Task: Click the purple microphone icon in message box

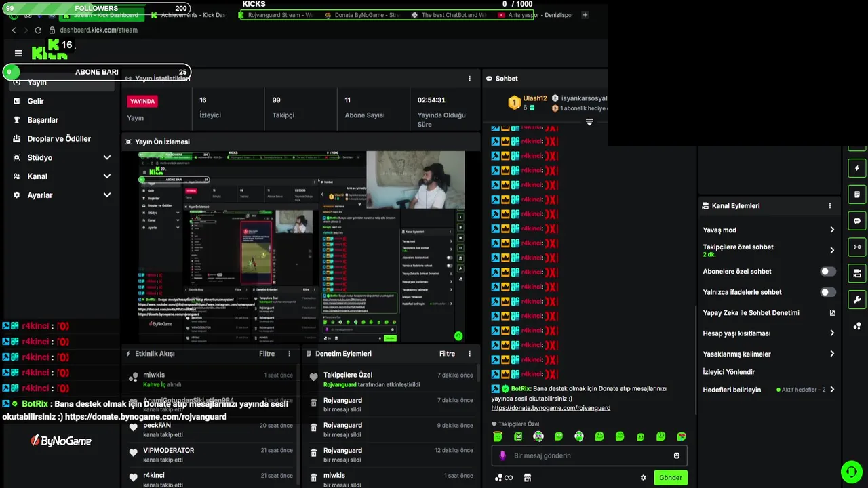Action: click(x=502, y=455)
